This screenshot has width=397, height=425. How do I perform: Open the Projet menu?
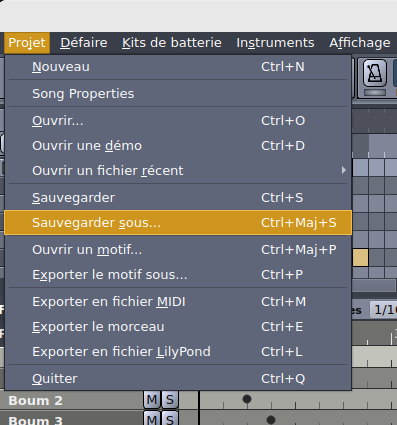[27, 43]
